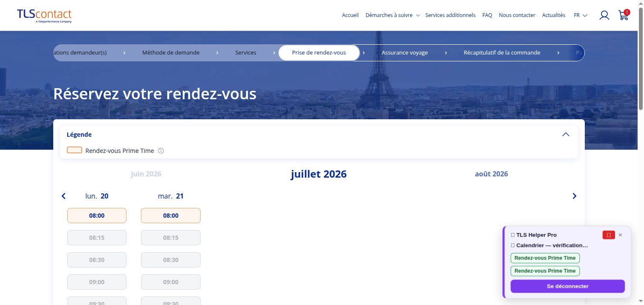The height and width of the screenshot is (305, 644).
Task: Open the Services additionnels menu item
Action: coord(450,15)
